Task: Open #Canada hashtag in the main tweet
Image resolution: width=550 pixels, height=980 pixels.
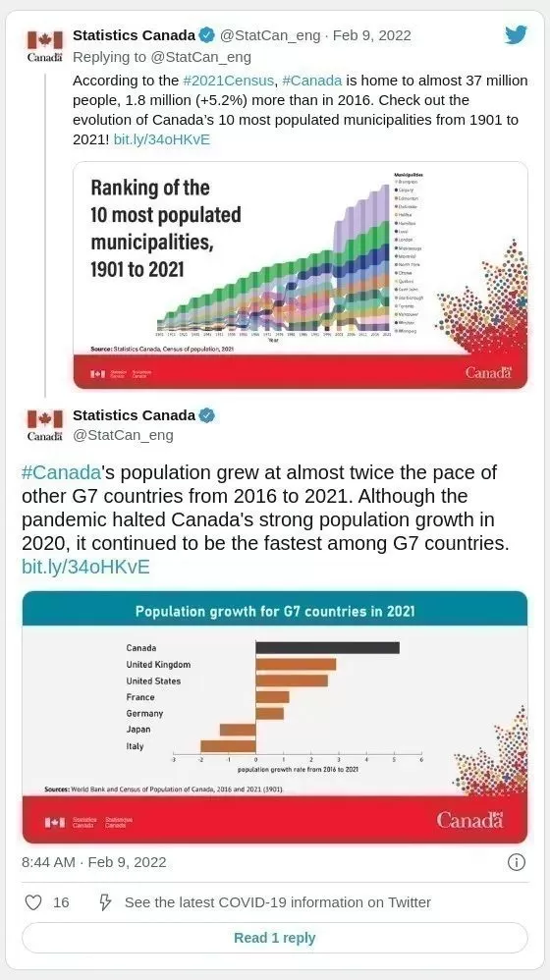Action: coord(61,472)
